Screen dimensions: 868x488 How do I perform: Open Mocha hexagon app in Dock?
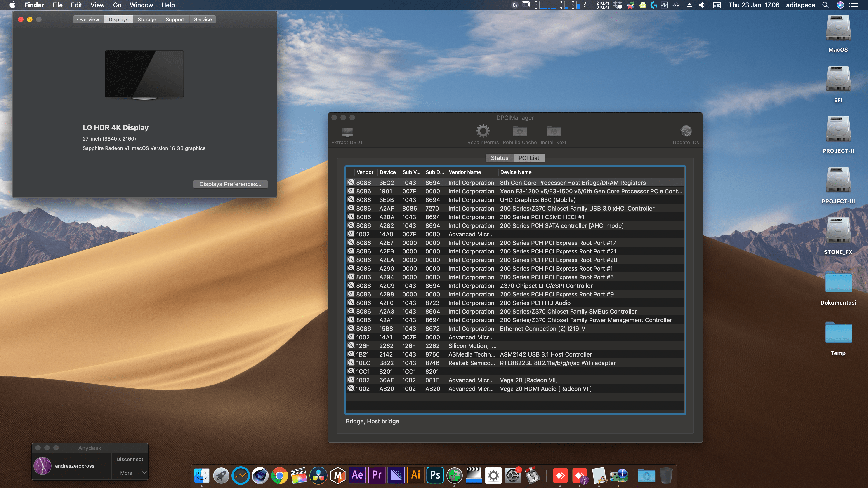pyautogui.click(x=338, y=476)
